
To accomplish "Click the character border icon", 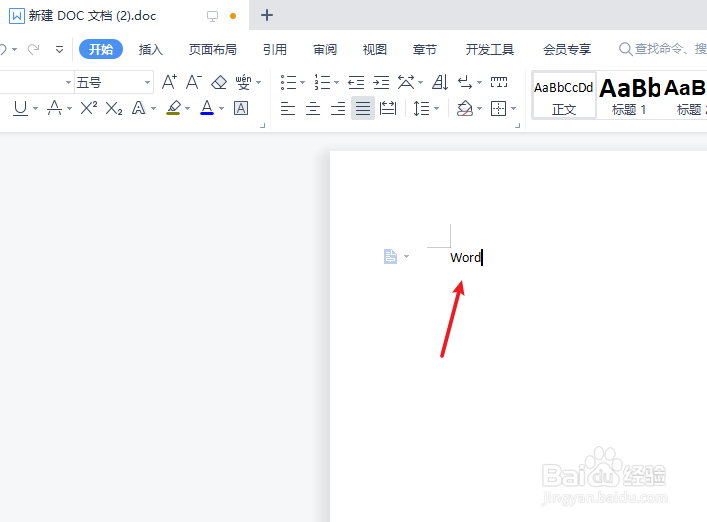I will (241, 108).
